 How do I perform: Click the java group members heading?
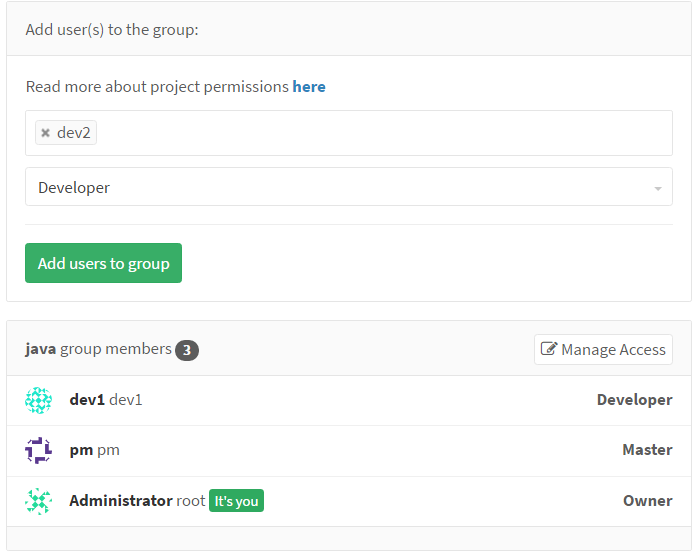(x=98, y=349)
